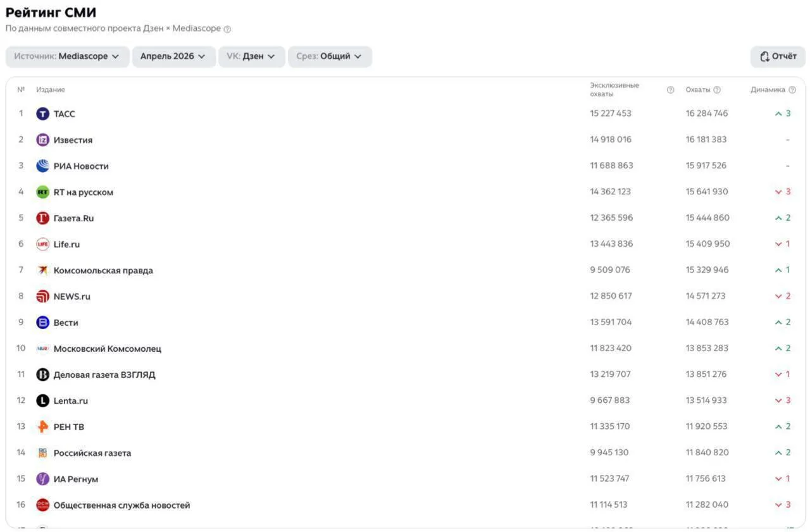
Task: Click the Рейтинг СМИ page heading
Action: click(51, 13)
